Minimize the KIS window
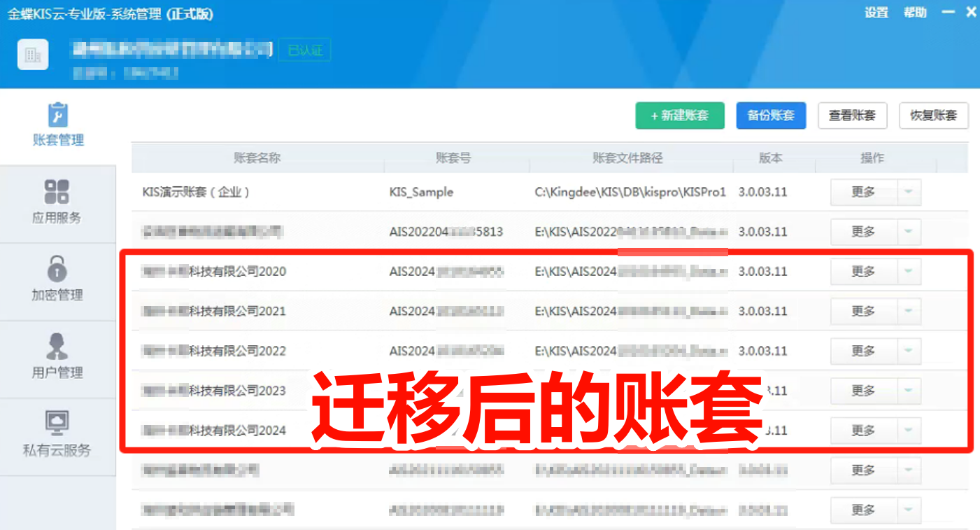Screen dimensions: 980x530 pyautogui.click(x=948, y=13)
